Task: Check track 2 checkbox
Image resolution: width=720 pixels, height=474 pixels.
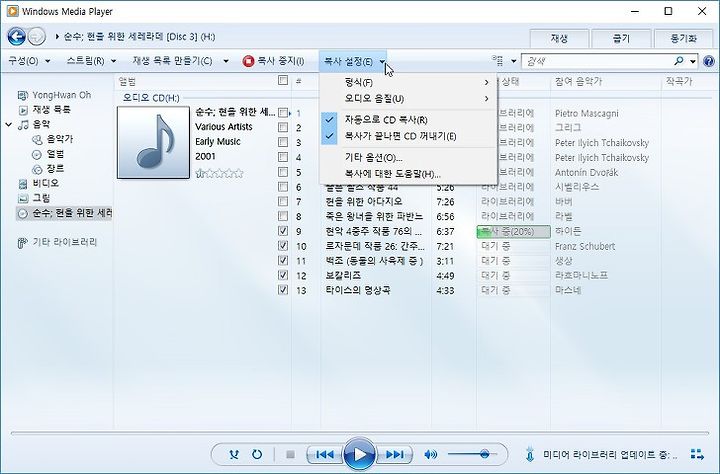Action: point(283,127)
